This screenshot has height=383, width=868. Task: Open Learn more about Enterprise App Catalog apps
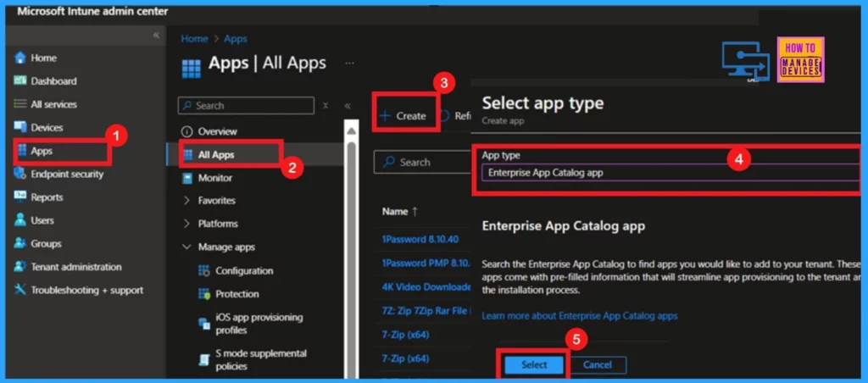click(x=580, y=315)
